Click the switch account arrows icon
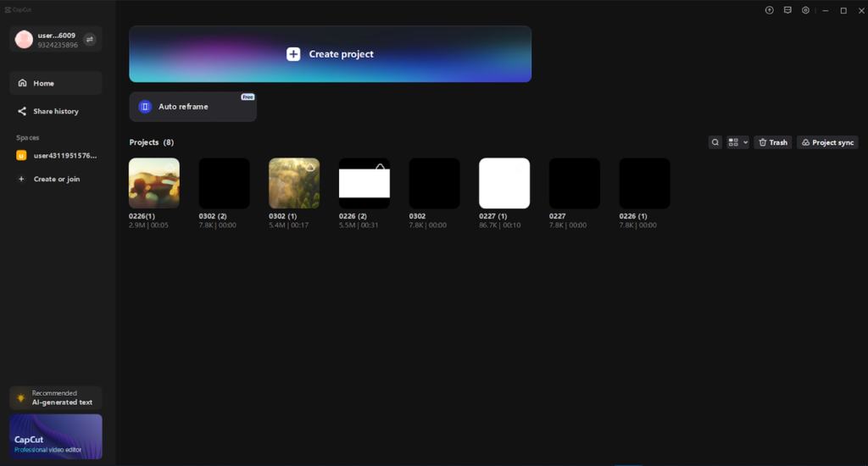This screenshot has height=466, width=868. tap(90, 40)
